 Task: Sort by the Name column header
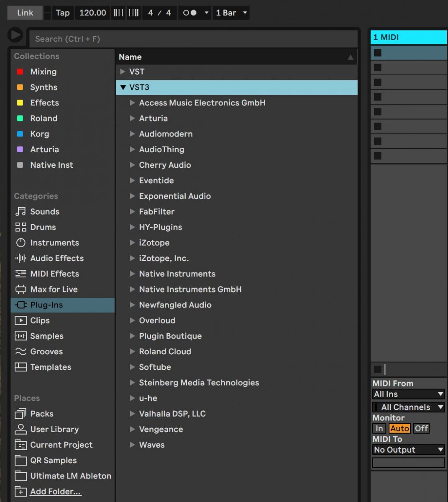236,57
